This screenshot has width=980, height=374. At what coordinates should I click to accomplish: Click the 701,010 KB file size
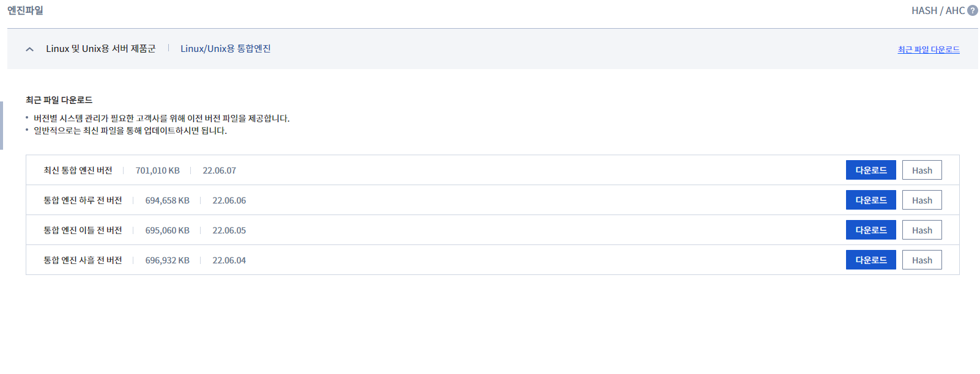point(158,170)
